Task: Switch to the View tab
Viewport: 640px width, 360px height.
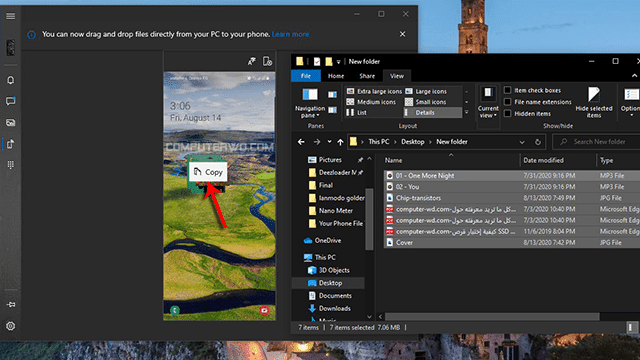Action: pyautogui.click(x=397, y=76)
